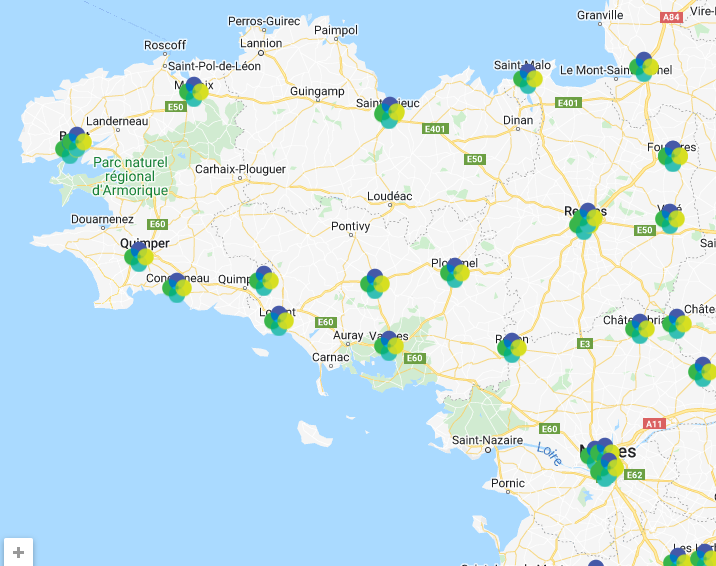
Task: Click the A84 road shield
Action: coord(671,17)
